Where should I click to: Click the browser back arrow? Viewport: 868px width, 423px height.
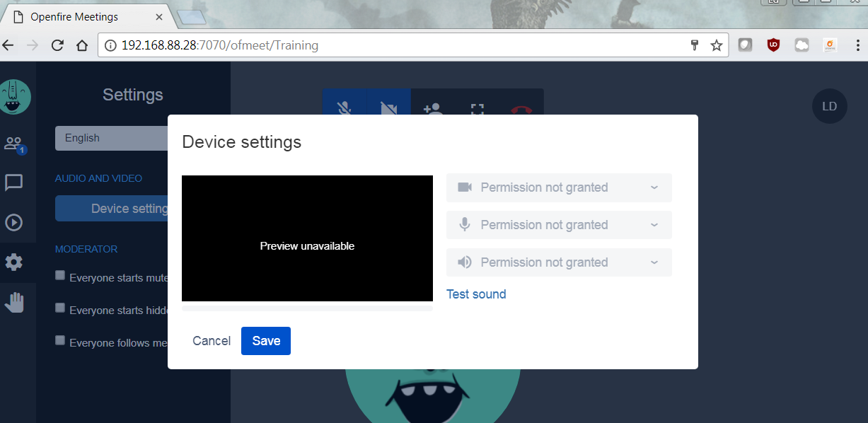pyautogui.click(x=8, y=45)
